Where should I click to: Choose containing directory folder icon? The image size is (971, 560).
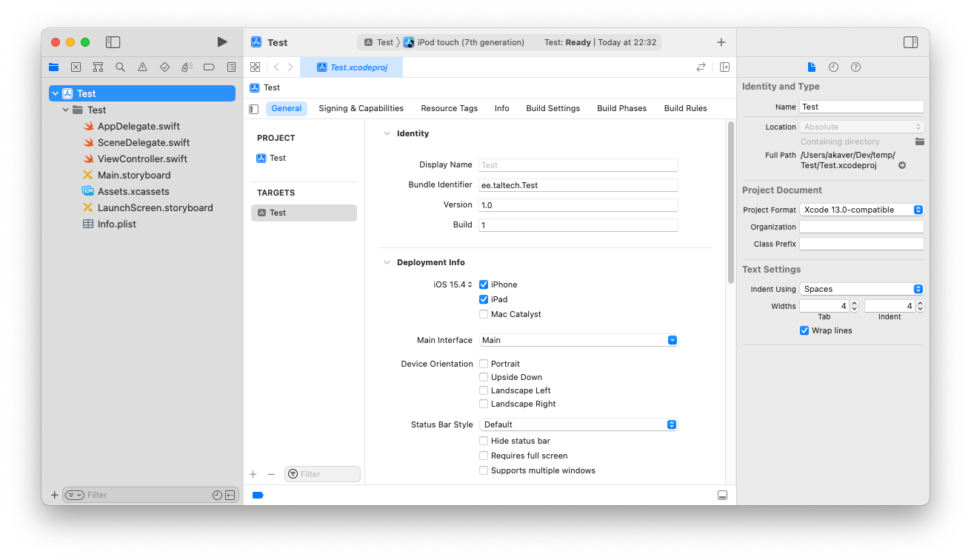click(919, 141)
